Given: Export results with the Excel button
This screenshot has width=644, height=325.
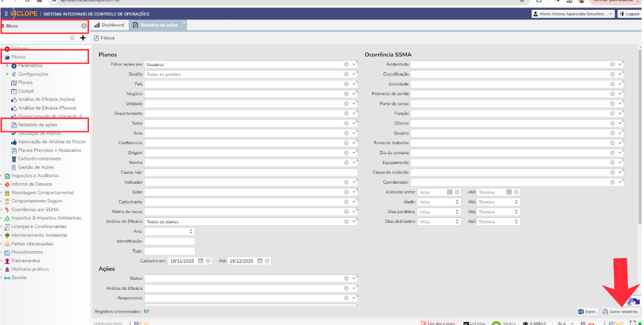Looking at the screenshot, I should click(x=586, y=311).
